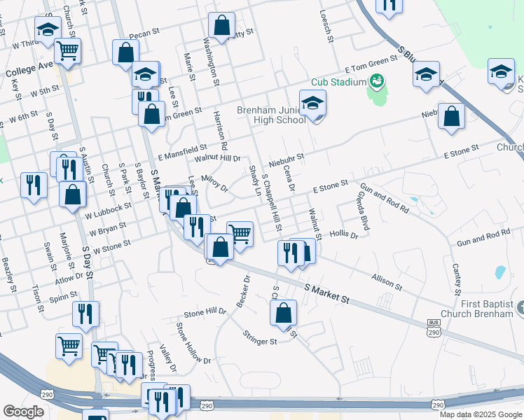Click the restaurant marker left of S Day St

(x=34, y=187)
